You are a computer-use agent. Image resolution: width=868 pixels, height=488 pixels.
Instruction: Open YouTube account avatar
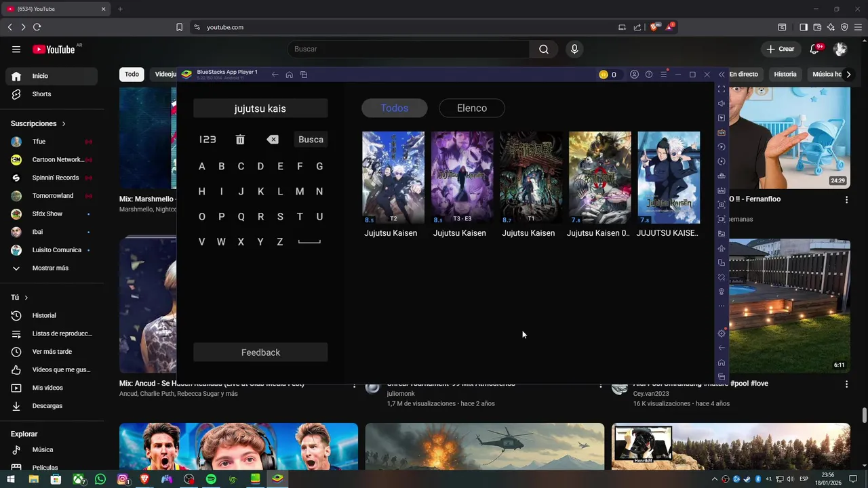840,49
